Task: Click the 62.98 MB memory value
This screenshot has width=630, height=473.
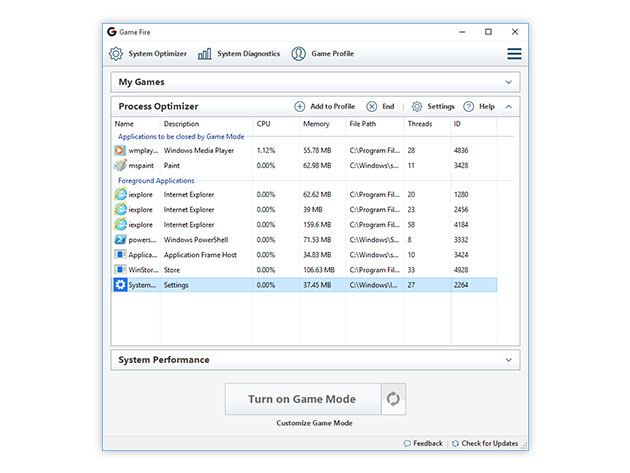Action: tap(317, 166)
